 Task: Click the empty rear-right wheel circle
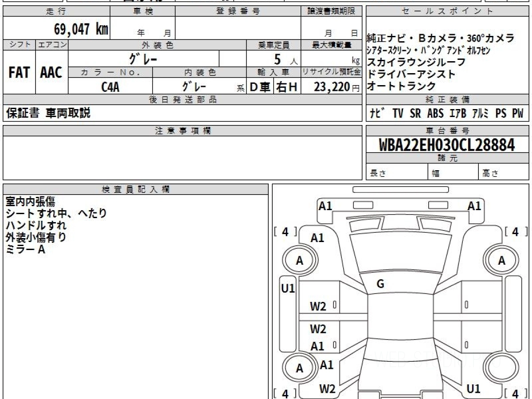(501, 368)
